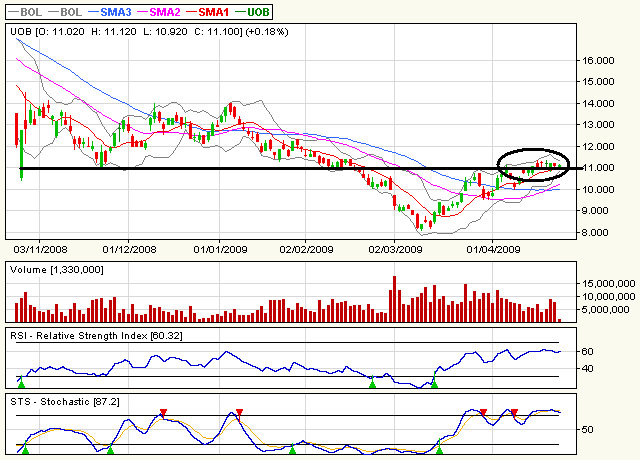Select the black ellipse annotation on price chart

click(x=532, y=162)
